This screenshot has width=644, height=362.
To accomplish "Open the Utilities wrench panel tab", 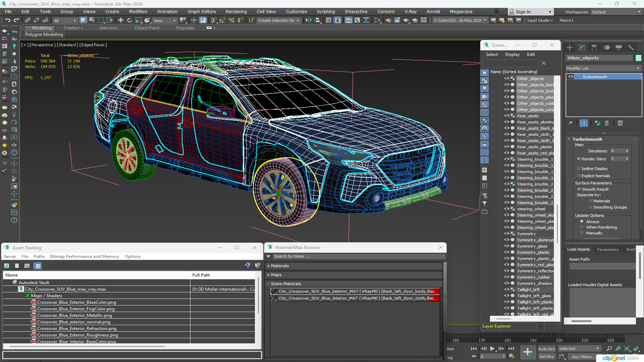I will [631, 48].
